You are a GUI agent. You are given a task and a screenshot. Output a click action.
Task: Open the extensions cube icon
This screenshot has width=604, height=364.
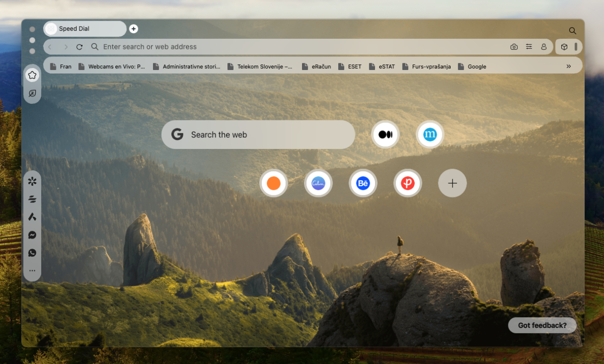tap(564, 47)
